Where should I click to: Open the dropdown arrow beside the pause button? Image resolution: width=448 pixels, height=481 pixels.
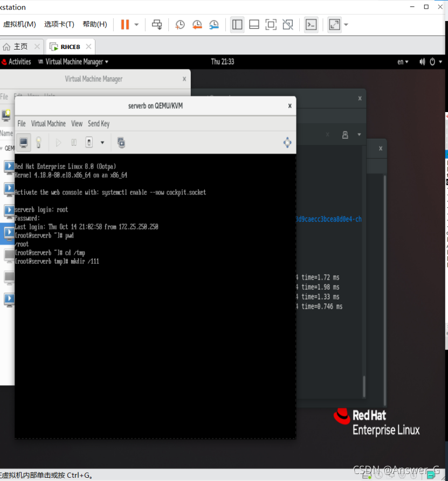point(136,25)
